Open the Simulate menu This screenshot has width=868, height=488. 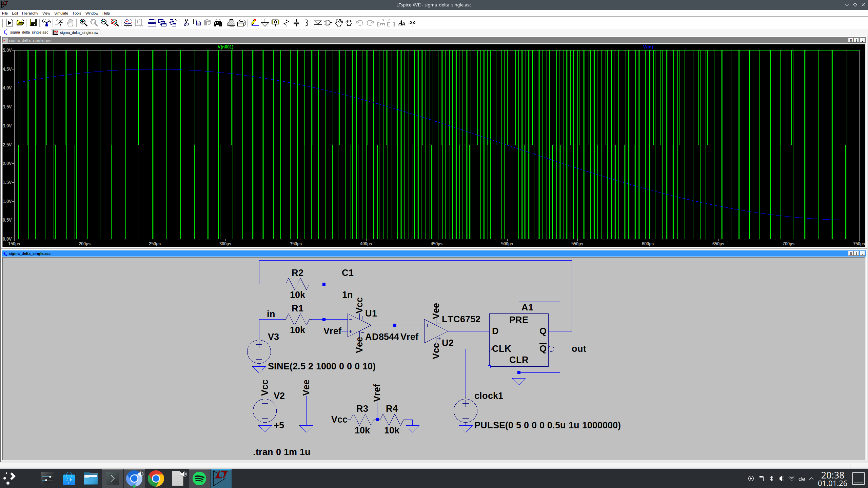click(x=61, y=13)
